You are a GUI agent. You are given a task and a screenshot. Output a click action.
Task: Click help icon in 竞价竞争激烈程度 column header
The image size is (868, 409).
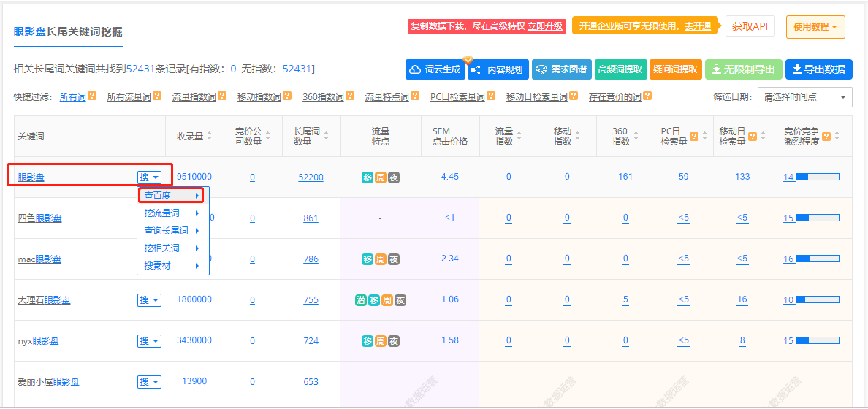(826, 136)
